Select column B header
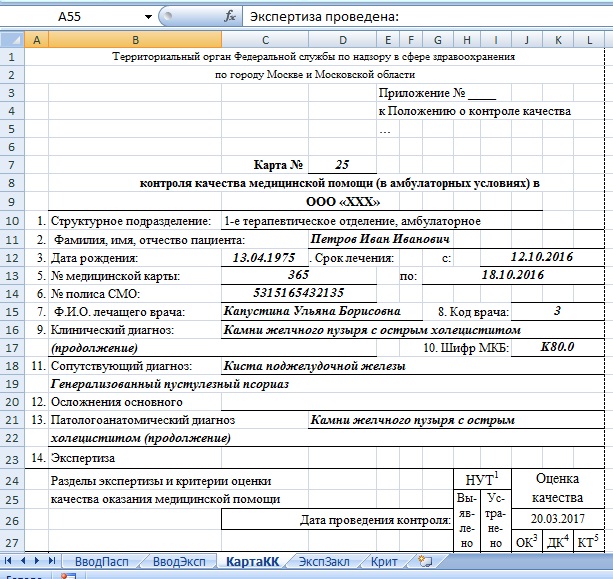 tap(135, 40)
